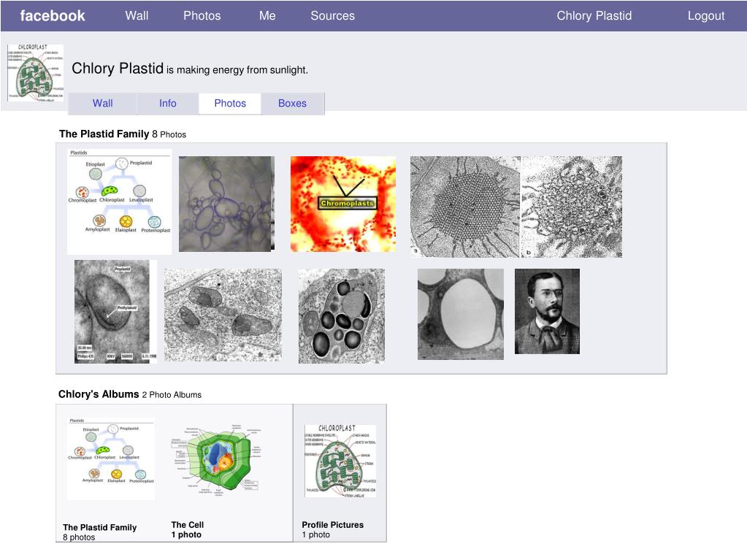Click the facebook logo in header
The image size is (747, 560).
point(53,16)
